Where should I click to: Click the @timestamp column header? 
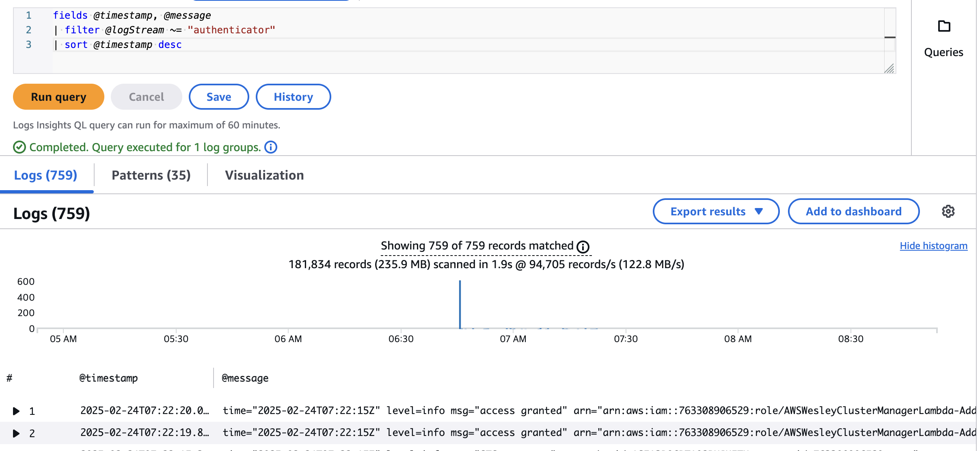[108, 378]
